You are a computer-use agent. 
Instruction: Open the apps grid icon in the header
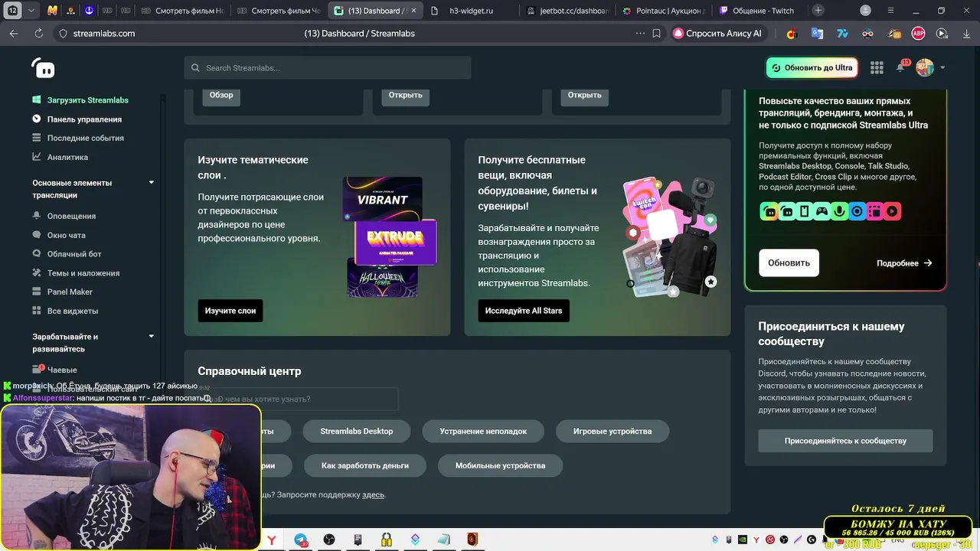click(877, 67)
